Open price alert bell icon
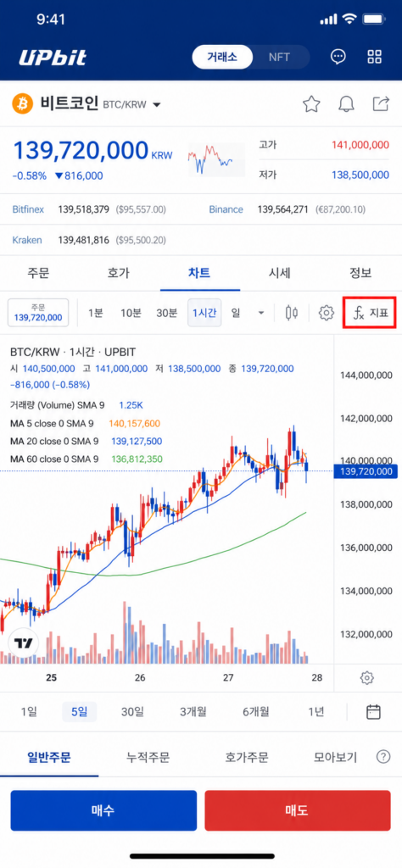Image resolution: width=402 pixels, height=868 pixels. 346,103
